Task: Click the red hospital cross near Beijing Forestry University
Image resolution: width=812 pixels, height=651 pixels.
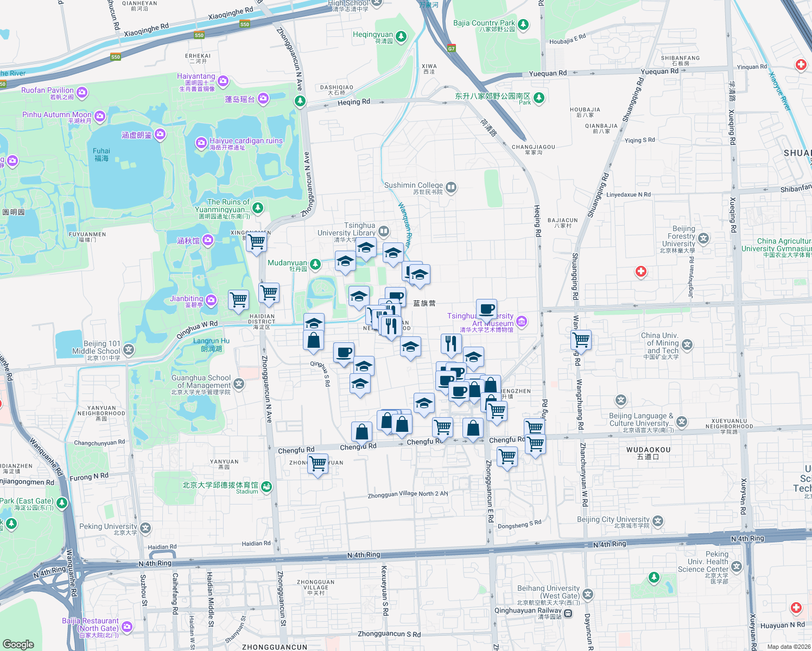Action: [x=640, y=272]
